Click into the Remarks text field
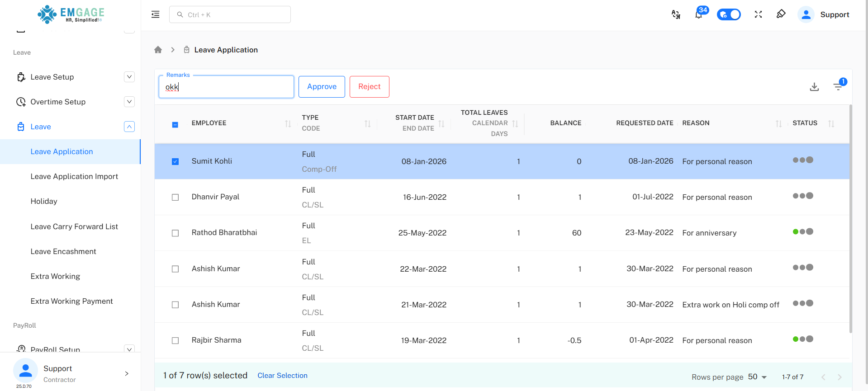 226,87
